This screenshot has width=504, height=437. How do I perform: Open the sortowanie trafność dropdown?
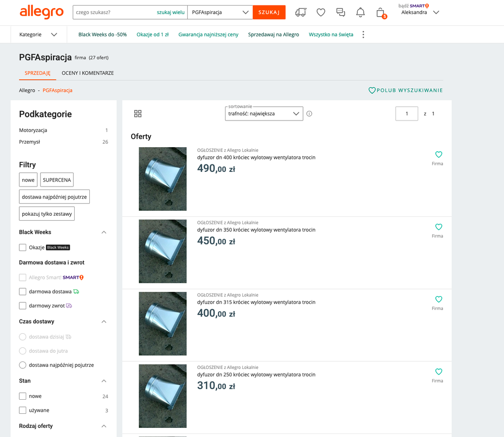click(264, 114)
